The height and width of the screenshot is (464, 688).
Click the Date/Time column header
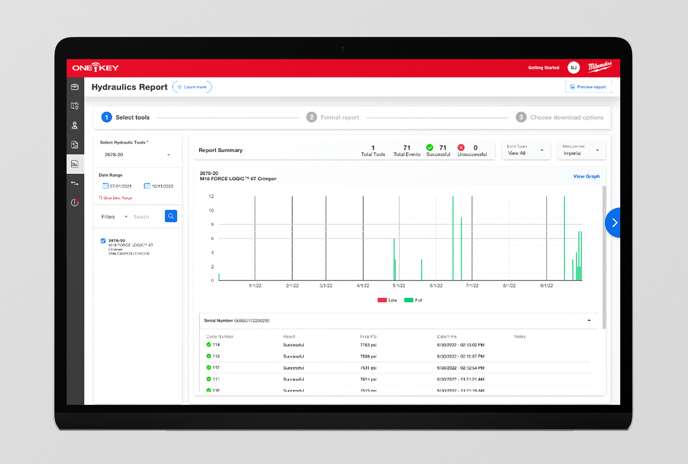coord(447,337)
